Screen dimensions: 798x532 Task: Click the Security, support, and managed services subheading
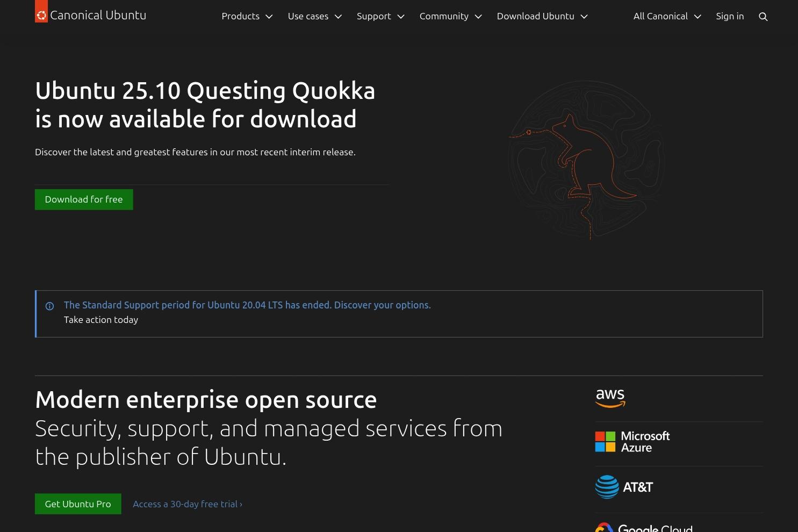(269, 443)
